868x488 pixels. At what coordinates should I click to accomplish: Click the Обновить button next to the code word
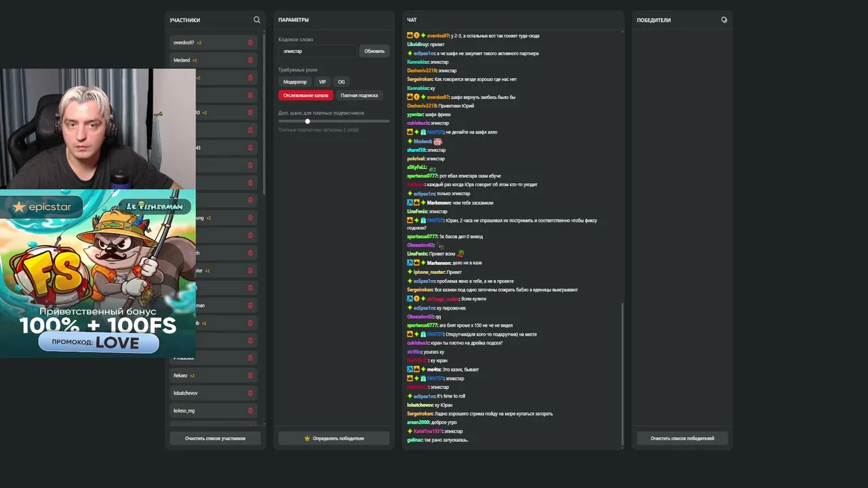point(374,51)
